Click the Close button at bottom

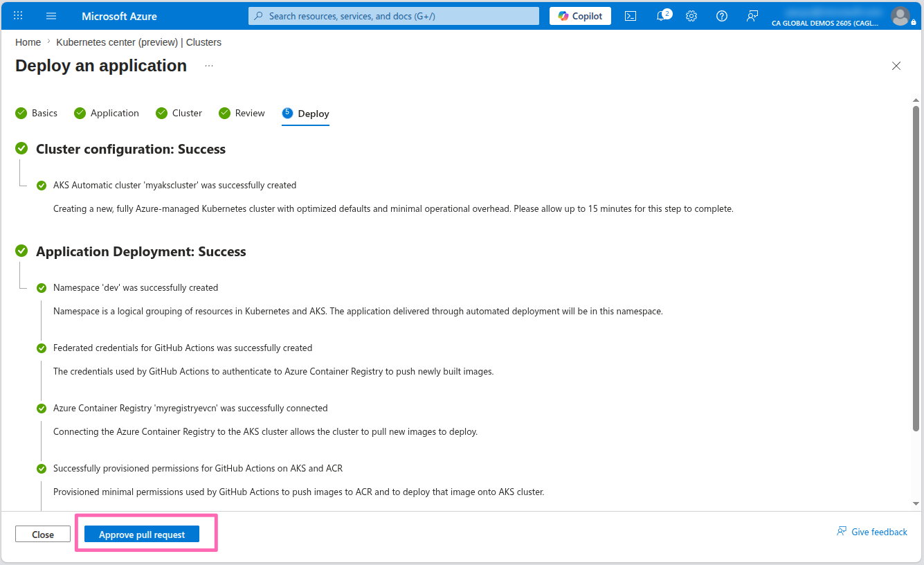(43, 534)
